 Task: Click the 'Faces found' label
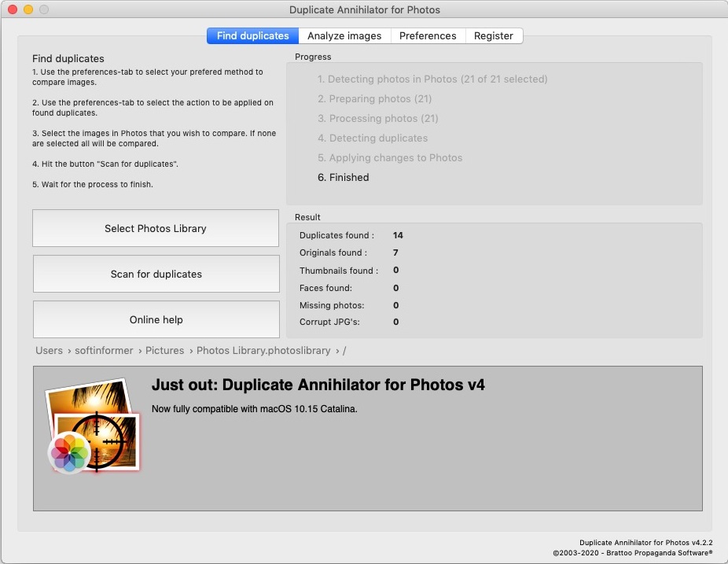[x=325, y=288]
